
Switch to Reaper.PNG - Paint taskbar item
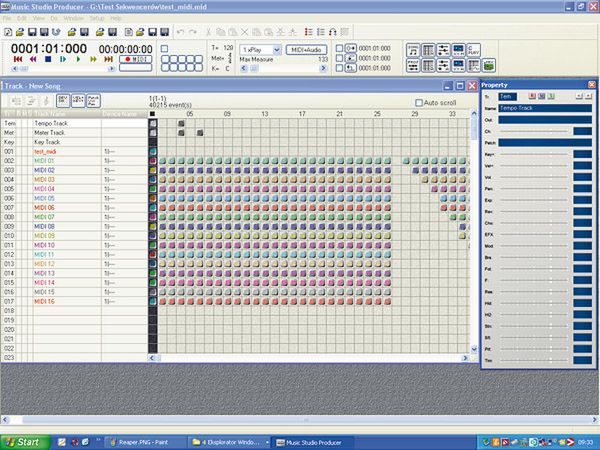point(145,442)
